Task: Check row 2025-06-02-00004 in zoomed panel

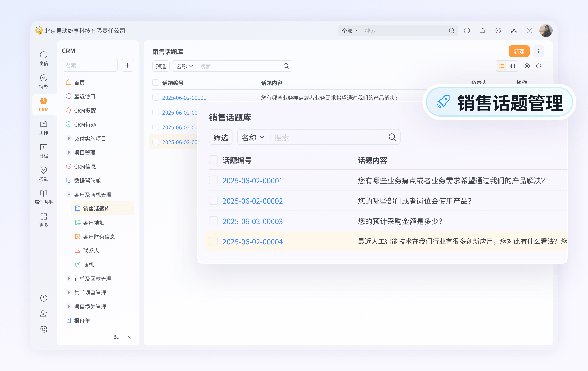Action: [x=213, y=241]
